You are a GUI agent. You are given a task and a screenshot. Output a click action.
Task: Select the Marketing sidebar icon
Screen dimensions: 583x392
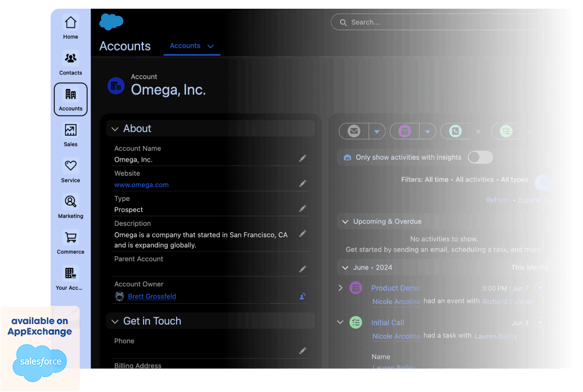[70, 202]
